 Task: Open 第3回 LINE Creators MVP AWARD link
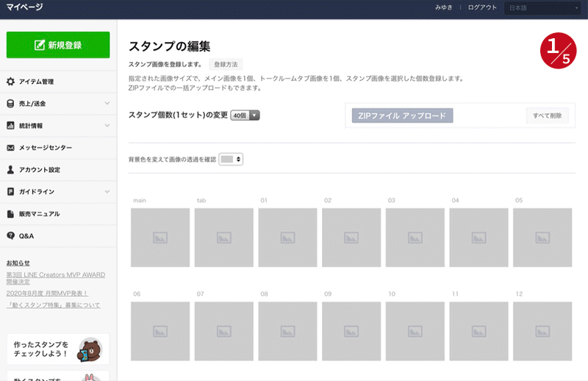click(x=56, y=278)
